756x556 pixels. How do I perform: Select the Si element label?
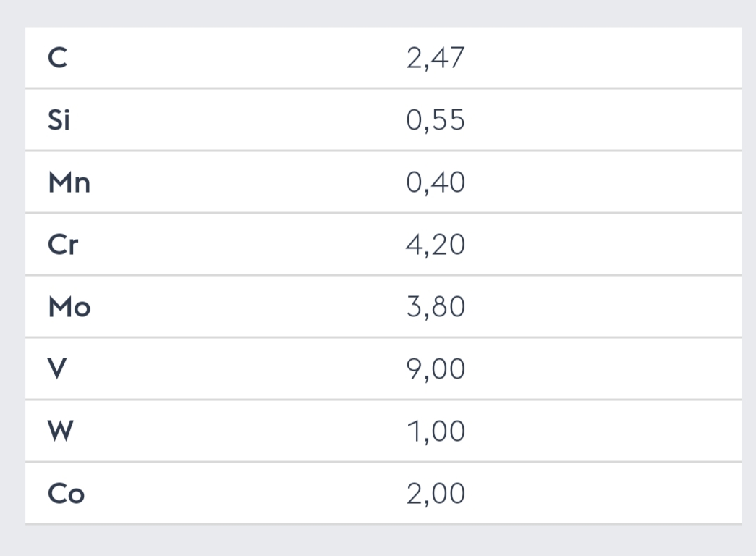59,119
